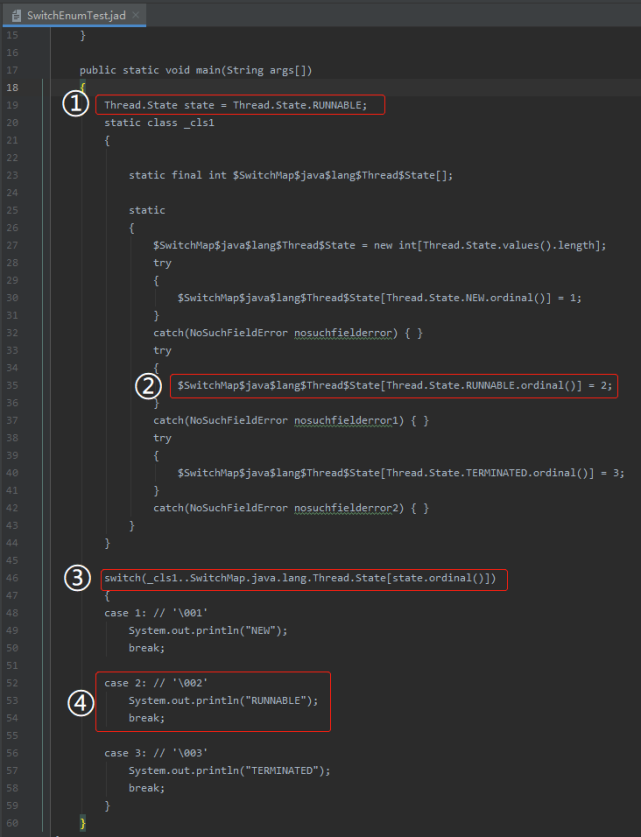Viewport: 641px width, 837px height.
Task: Click the line assigning NEW.ordinal() = 1
Action: click(x=379, y=298)
